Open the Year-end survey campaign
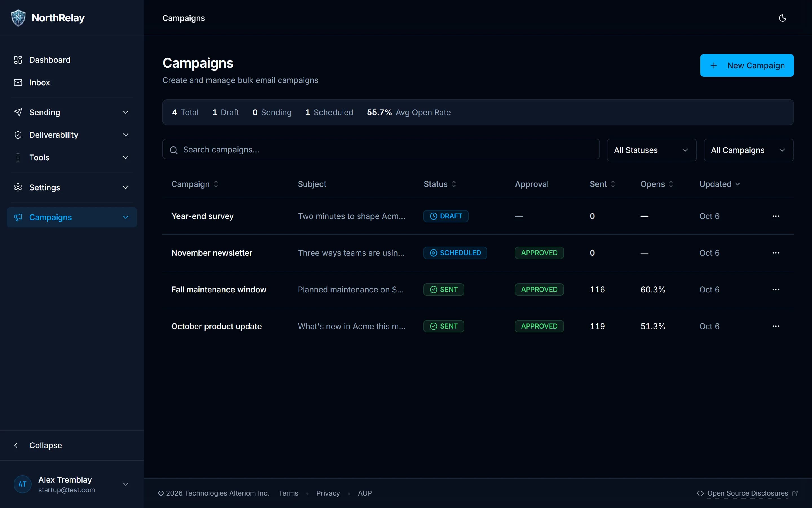The image size is (812, 508). tap(202, 216)
